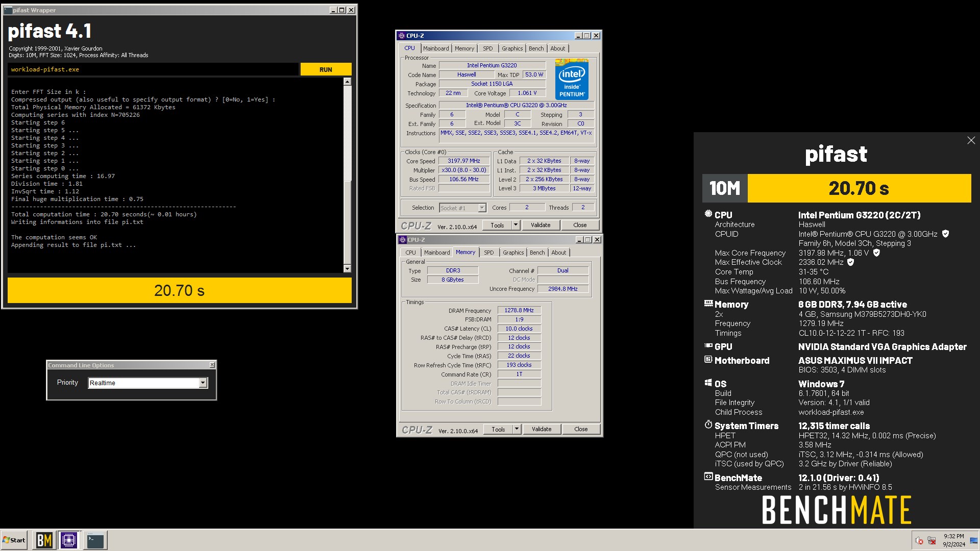Screen dimensions: 980x551
Task: Click Tools button in upper CPU-Z window
Action: pos(497,225)
